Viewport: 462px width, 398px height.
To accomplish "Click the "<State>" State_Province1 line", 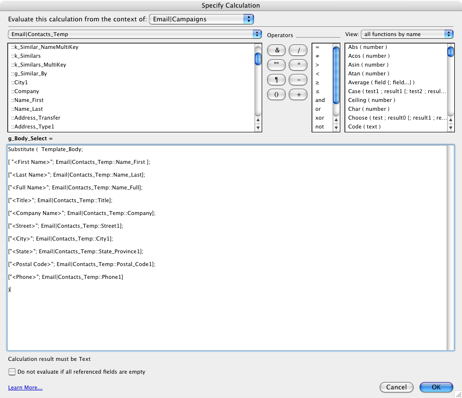I will [x=76, y=251].
